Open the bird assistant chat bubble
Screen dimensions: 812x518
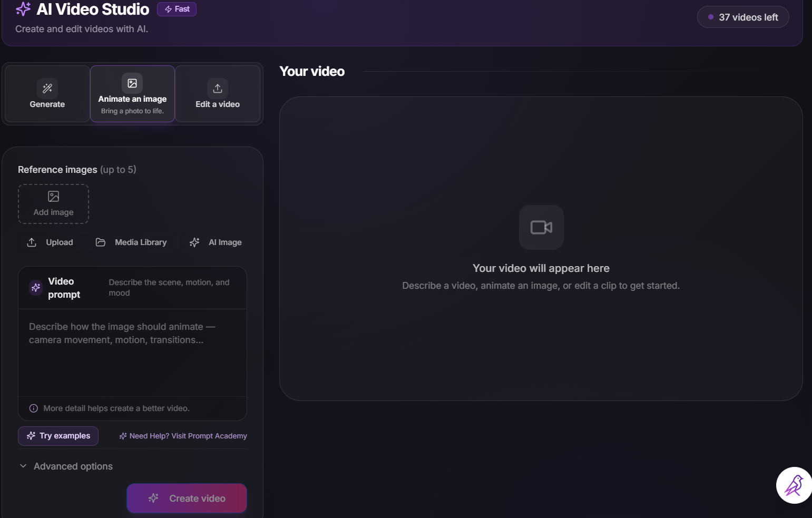(794, 485)
